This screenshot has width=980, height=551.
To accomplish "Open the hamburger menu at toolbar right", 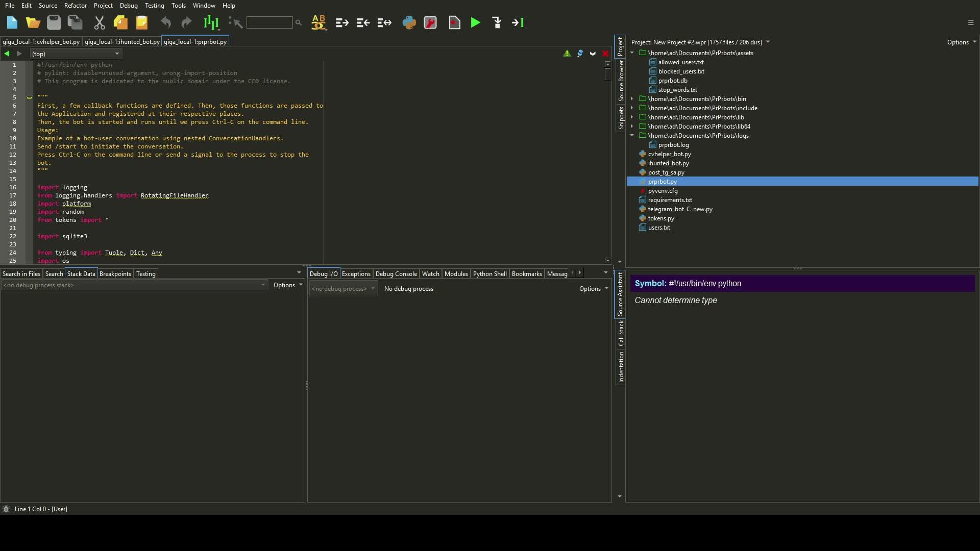I will (x=971, y=22).
